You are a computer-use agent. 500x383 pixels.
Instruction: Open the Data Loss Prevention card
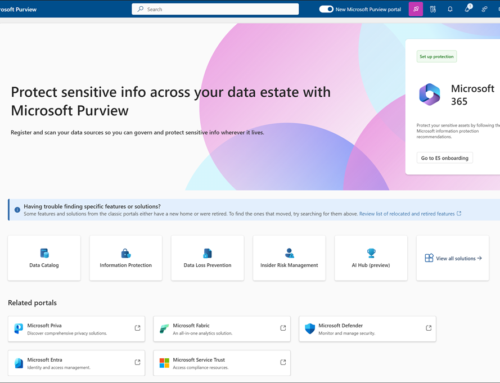tap(207, 258)
